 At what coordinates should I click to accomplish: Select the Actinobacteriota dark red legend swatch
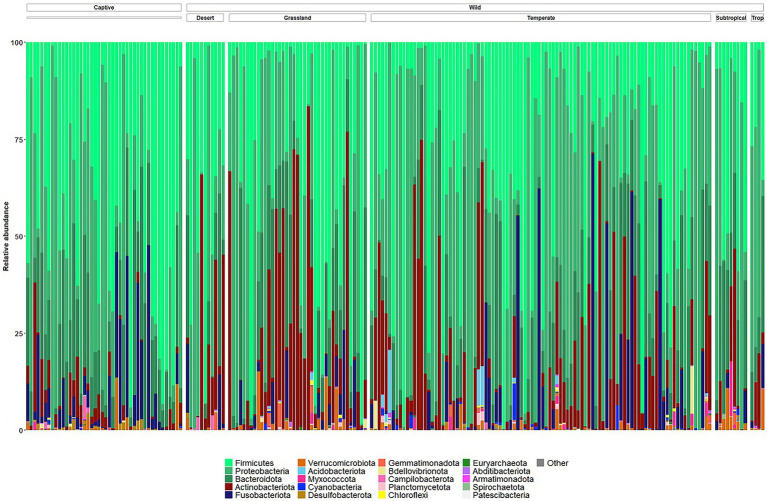[x=228, y=487]
